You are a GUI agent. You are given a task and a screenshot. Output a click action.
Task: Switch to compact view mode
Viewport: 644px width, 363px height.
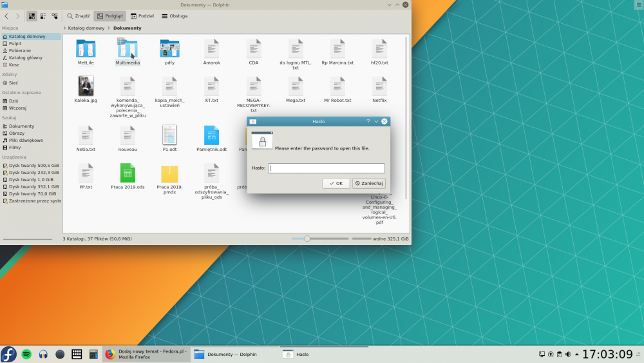tap(43, 16)
